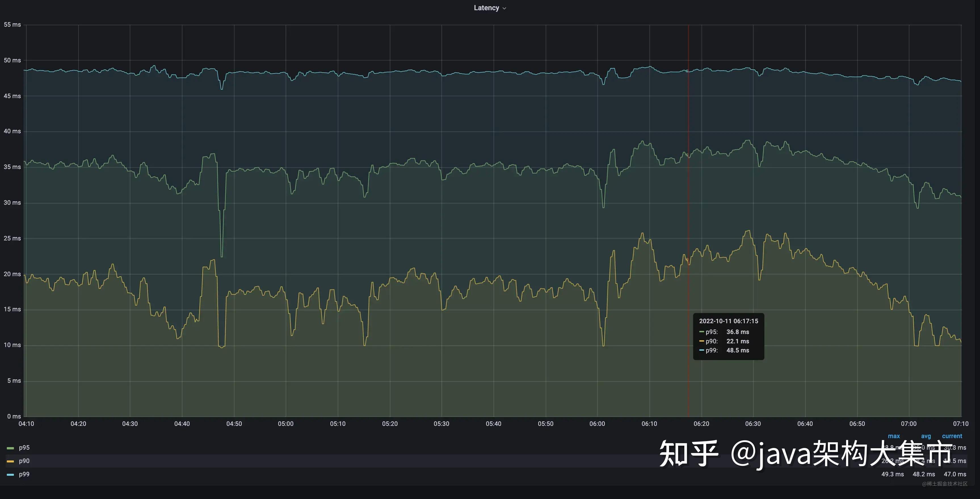Click the 07:10 time axis label
This screenshot has width=980, height=499.
961,424
